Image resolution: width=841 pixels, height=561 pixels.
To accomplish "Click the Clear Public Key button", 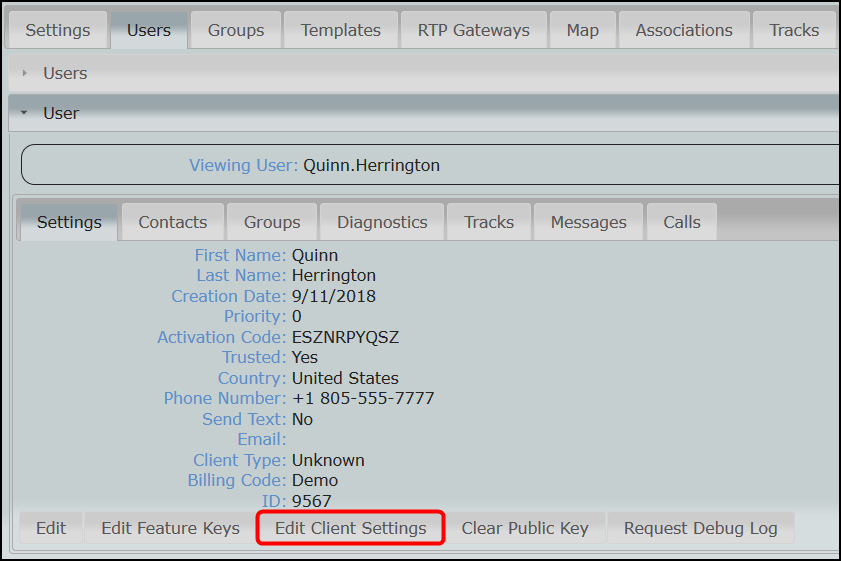I will [x=525, y=528].
